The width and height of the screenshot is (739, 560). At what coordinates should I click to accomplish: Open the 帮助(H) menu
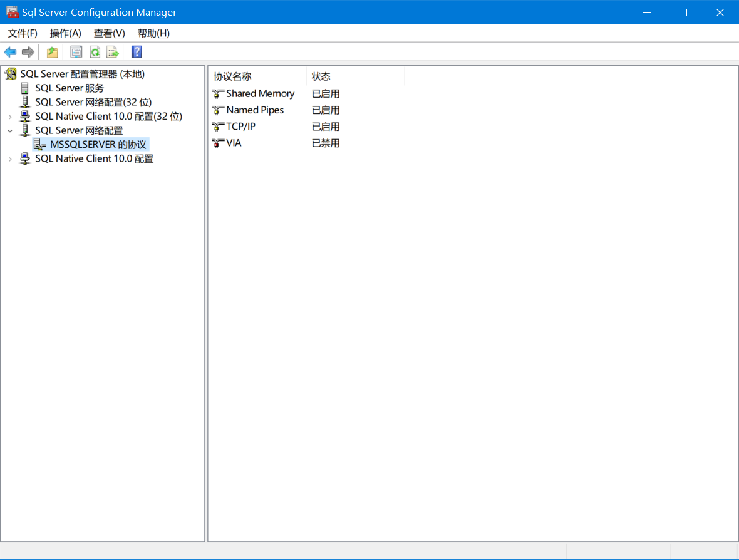pyautogui.click(x=153, y=33)
